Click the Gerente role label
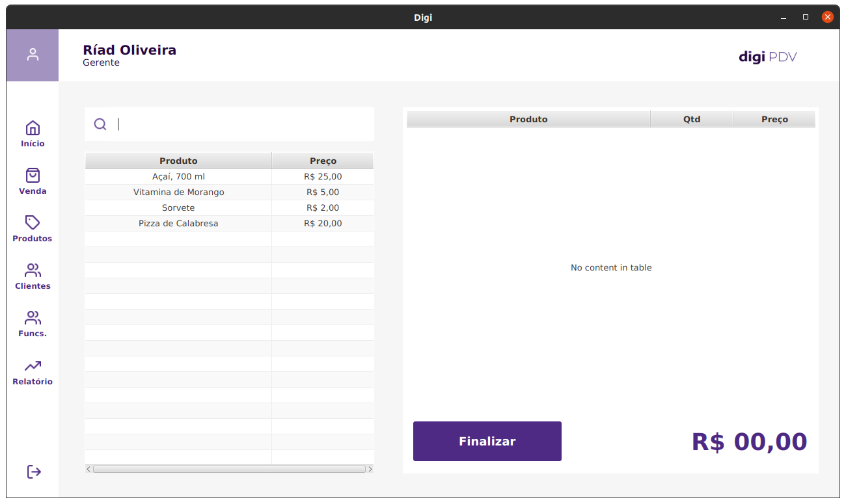846x504 pixels. point(101,63)
